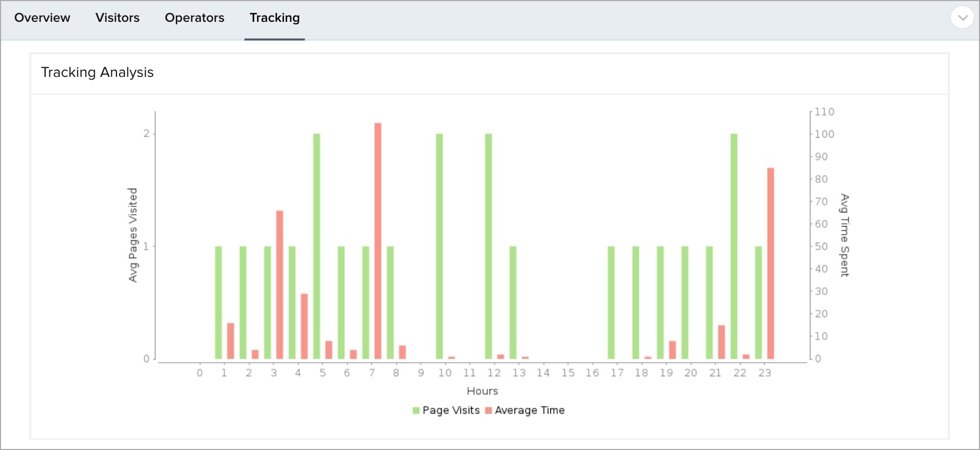Click the 110 value on right axis
980x450 pixels.
click(824, 112)
